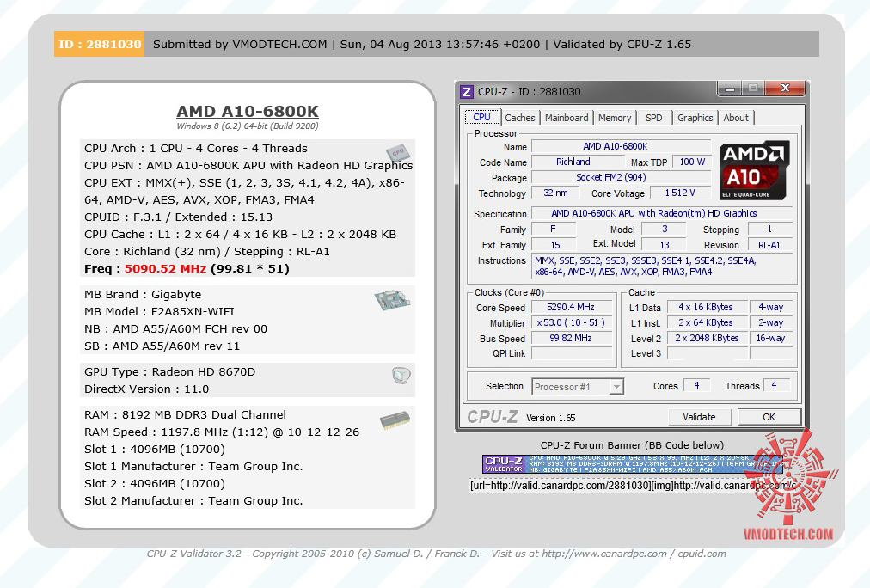The image size is (870, 588).
Task: Click the L1 Inst. value 2 x 64 KBytes
Action: pos(706,323)
